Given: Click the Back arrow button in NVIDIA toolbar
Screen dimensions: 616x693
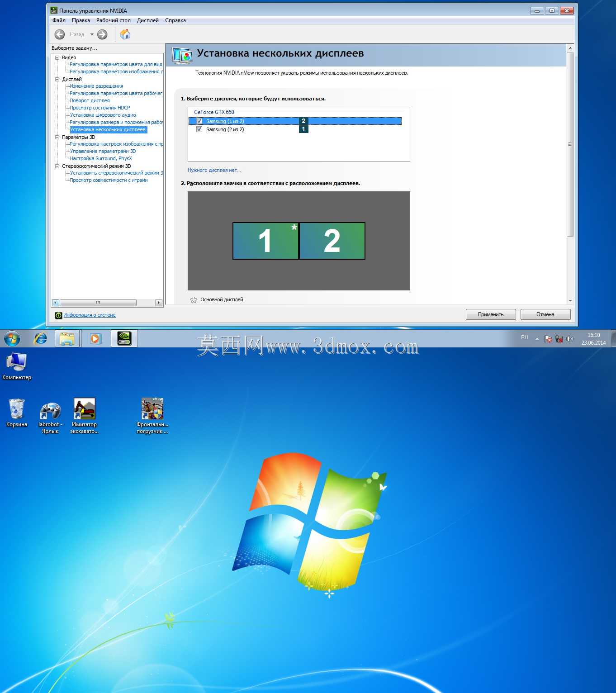Looking at the screenshot, I should pyautogui.click(x=60, y=34).
